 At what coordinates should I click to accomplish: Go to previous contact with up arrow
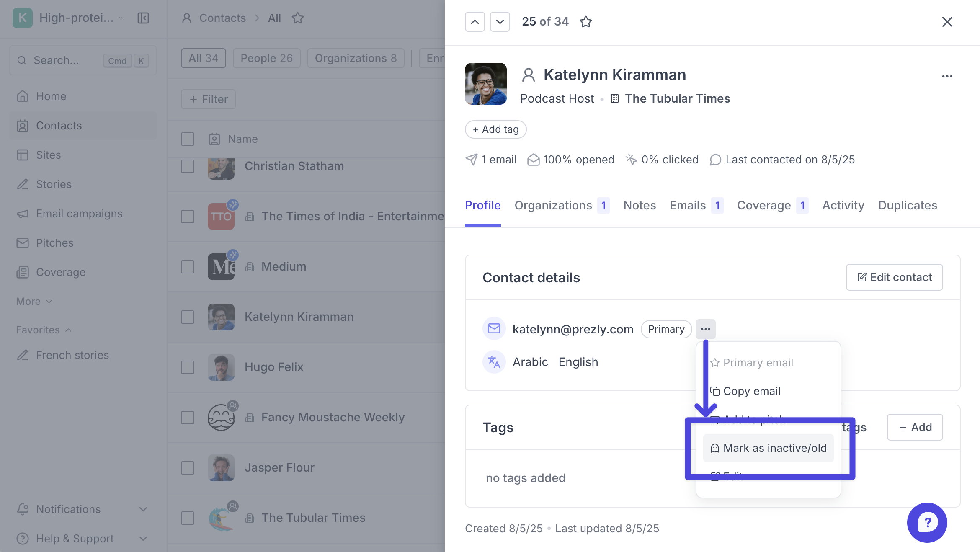coord(475,22)
